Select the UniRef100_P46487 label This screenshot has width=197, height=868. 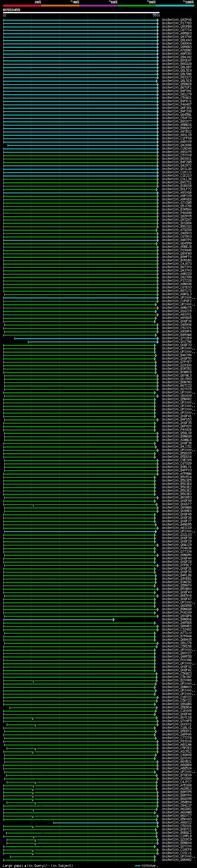point(177,104)
